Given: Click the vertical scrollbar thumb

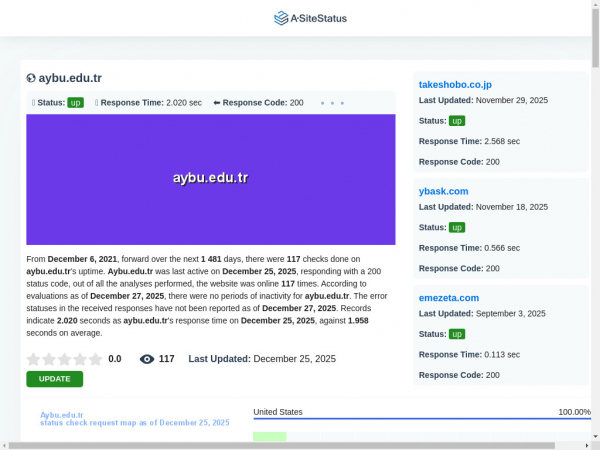Looking at the screenshot, I should (x=596, y=38).
